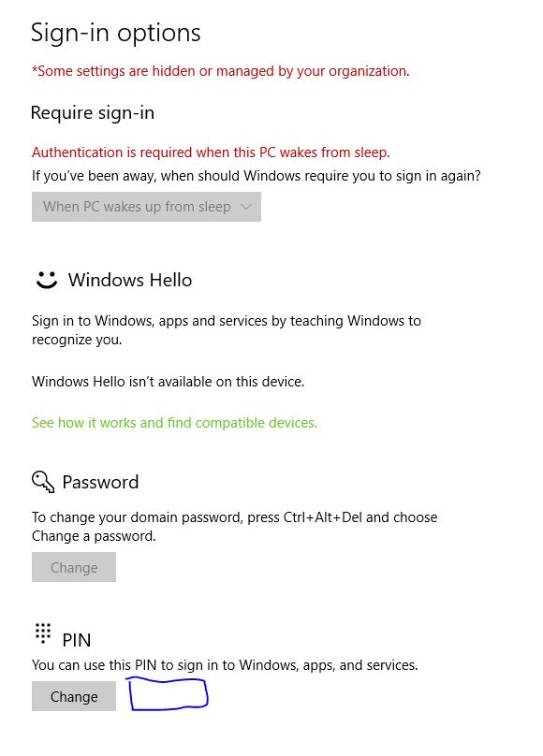Click the Password key icon
This screenshot has height=756, width=543.
pos(42,480)
